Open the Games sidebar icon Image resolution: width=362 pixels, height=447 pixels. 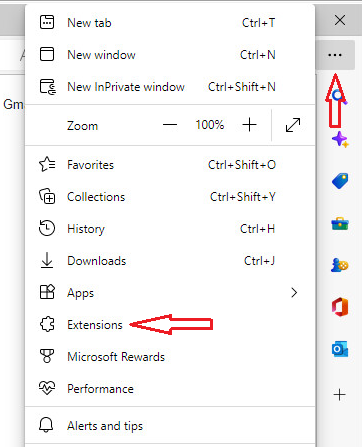tap(340, 265)
